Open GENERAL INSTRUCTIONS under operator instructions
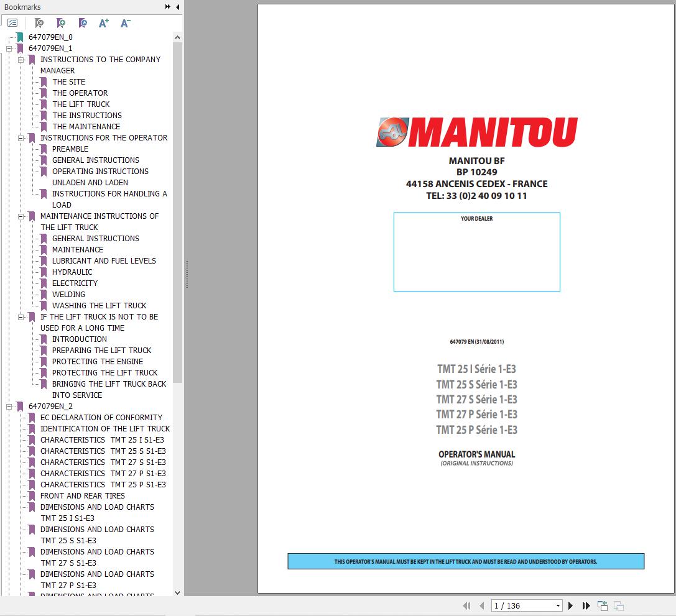The width and height of the screenshot is (676, 616). 96,160
